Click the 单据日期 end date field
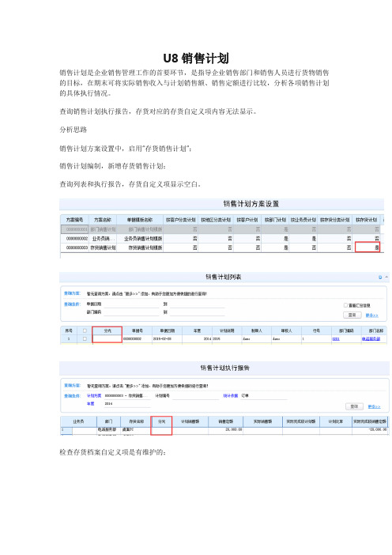Viewport: 392px width, 555px height. click(197, 304)
